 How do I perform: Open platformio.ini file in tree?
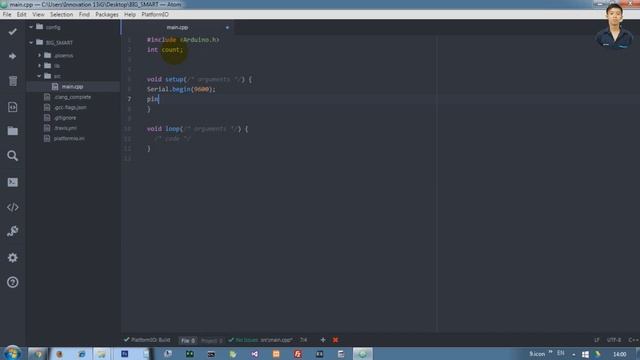click(x=69, y=138)
